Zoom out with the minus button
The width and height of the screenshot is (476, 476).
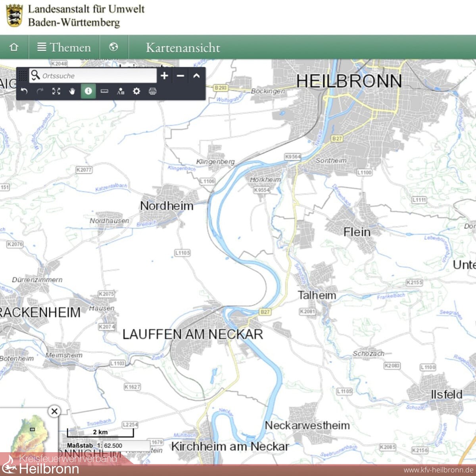[180, 75]
